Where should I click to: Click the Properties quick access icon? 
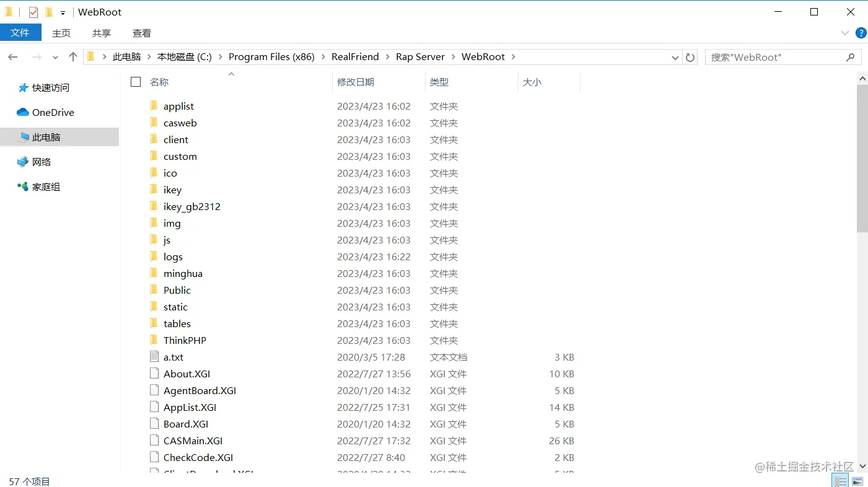tap(33, 12)
